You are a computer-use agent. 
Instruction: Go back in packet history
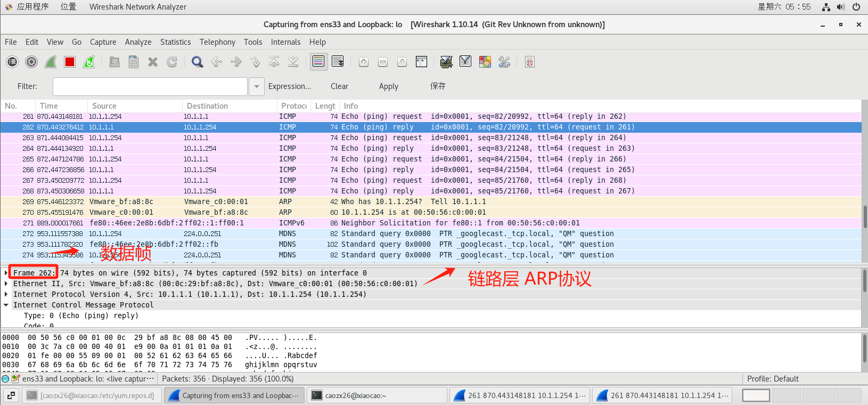point(217,62)
